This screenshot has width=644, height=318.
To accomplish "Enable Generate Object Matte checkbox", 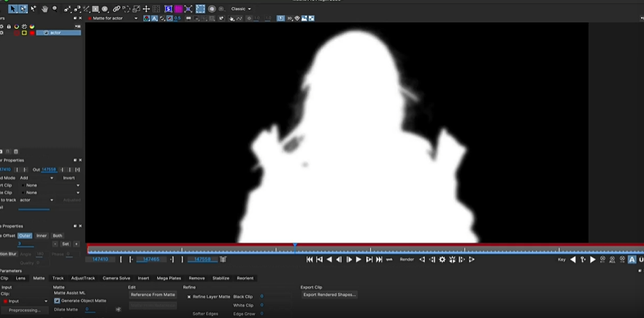I will click(57, 300).
